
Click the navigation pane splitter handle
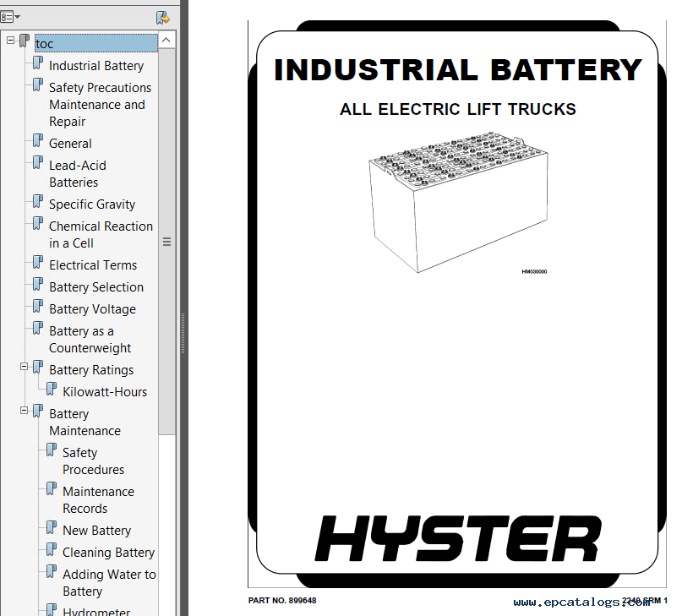tap(183, 334)
